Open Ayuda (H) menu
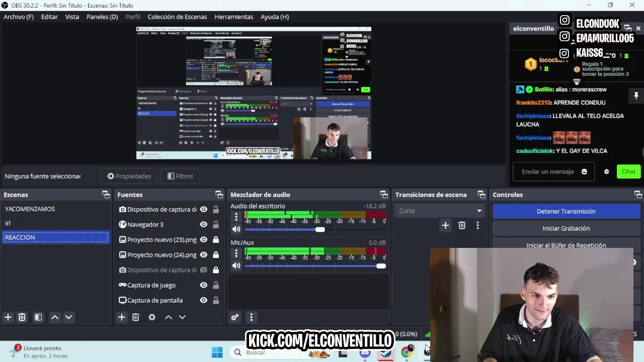Screen dimensions: 644x362 tap(275, 17)
